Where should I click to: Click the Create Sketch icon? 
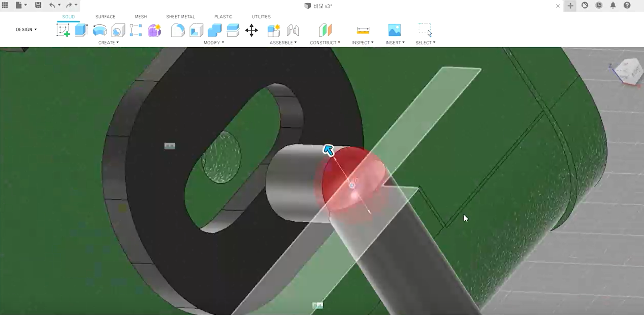click(63, 30)
